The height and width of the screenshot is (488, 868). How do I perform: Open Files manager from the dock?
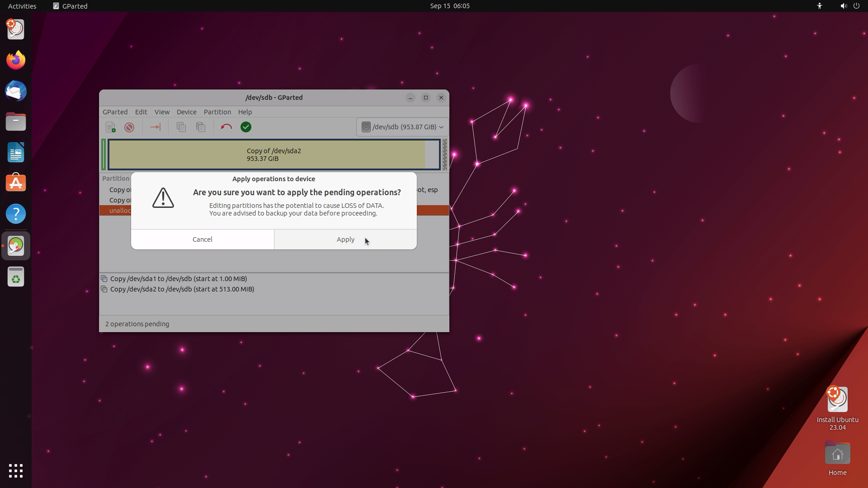[16, 122]
